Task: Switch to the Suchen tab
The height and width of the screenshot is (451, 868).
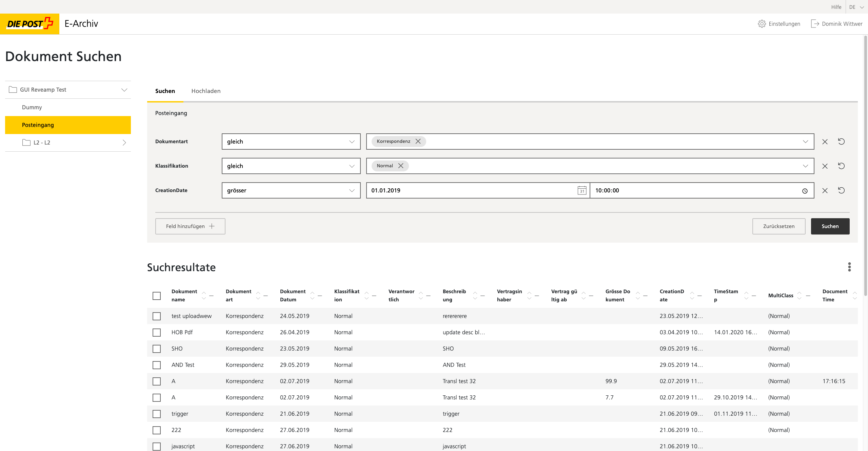Action: (x=165, y=91)
